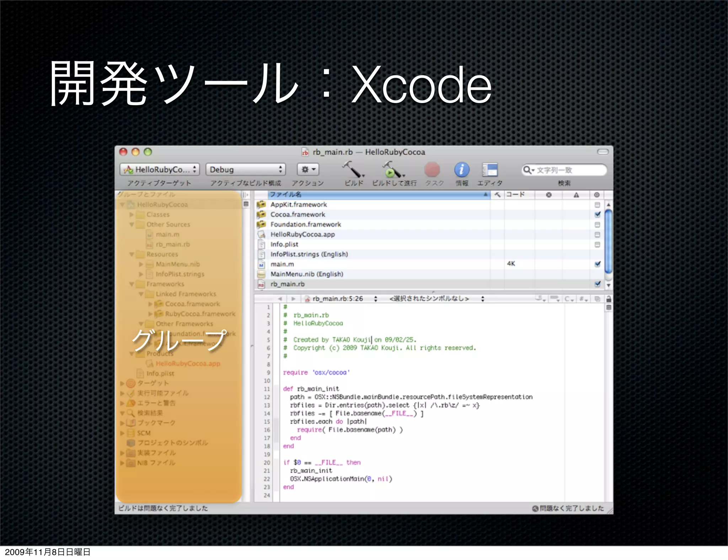The image size is (728, 560).
Task: Click build succeeded status at bottom right
Action: [x=568, y=508]
